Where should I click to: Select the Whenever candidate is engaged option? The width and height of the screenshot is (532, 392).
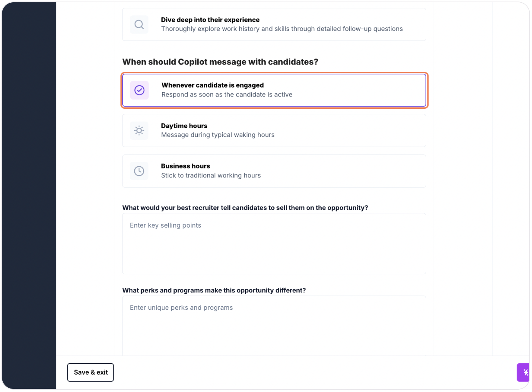[x=274, y=90]
